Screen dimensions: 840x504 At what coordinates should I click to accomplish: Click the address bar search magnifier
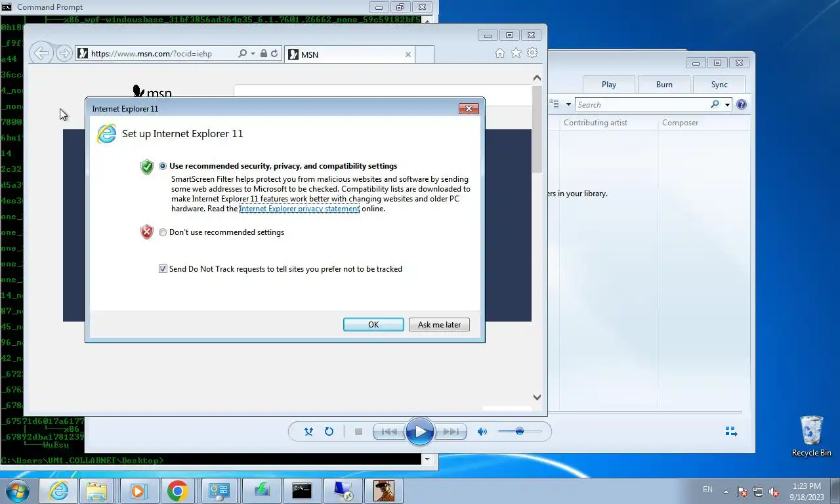(243, 54)
